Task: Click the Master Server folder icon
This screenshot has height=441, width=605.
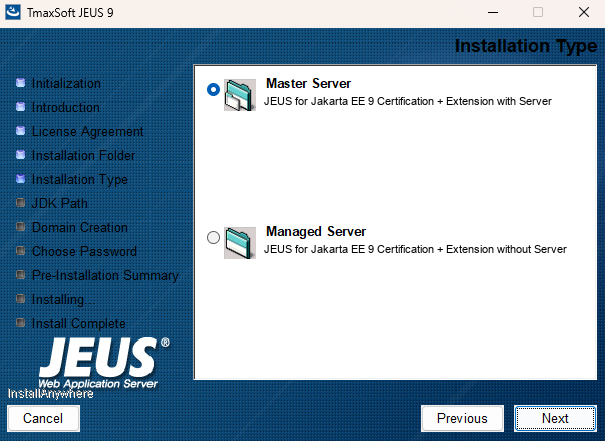Action: 240,93
